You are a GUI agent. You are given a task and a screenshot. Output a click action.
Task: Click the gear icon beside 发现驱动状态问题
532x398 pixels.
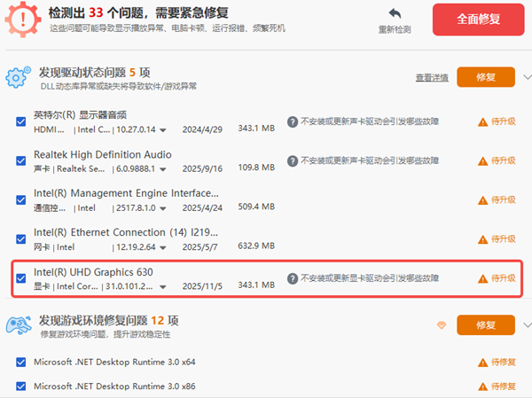(18, 77)
